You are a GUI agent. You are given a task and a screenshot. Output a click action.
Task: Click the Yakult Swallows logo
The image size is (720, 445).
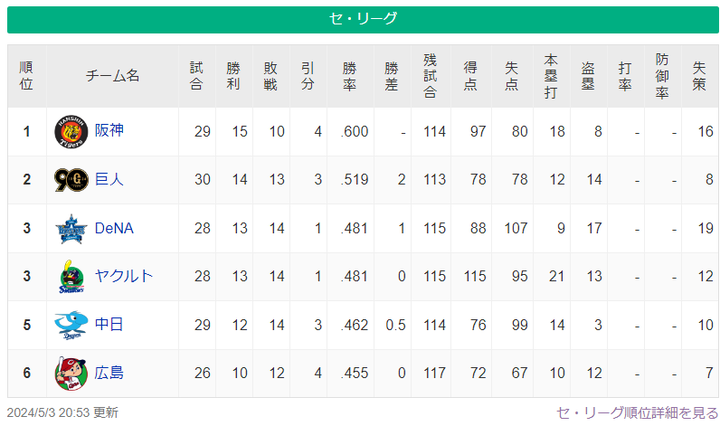(72, 276)
